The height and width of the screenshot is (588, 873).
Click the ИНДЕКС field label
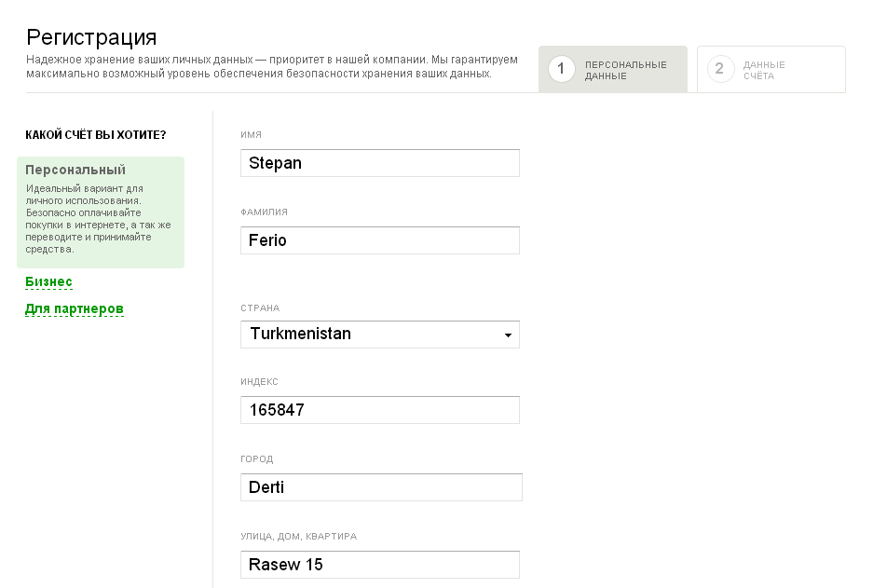259,382
